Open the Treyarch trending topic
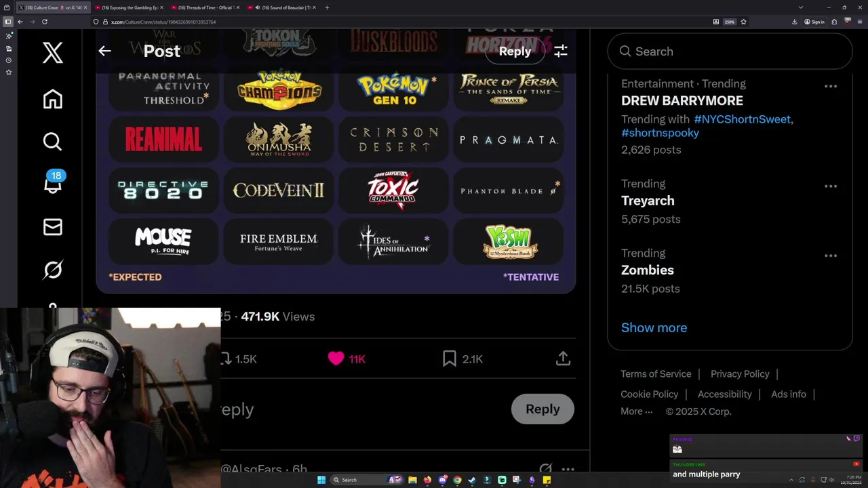Image resolution: width=868 pixels, height=488 pixels. click(648, 201)
